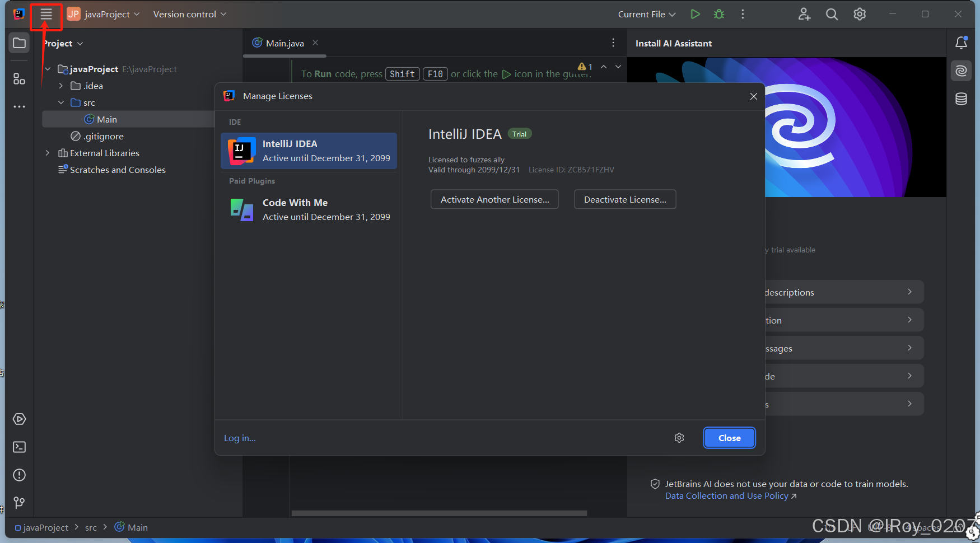Open the Notifications bell
This screenshot has width=980, height=543.
pyautogui.click(x=961, y=43)
